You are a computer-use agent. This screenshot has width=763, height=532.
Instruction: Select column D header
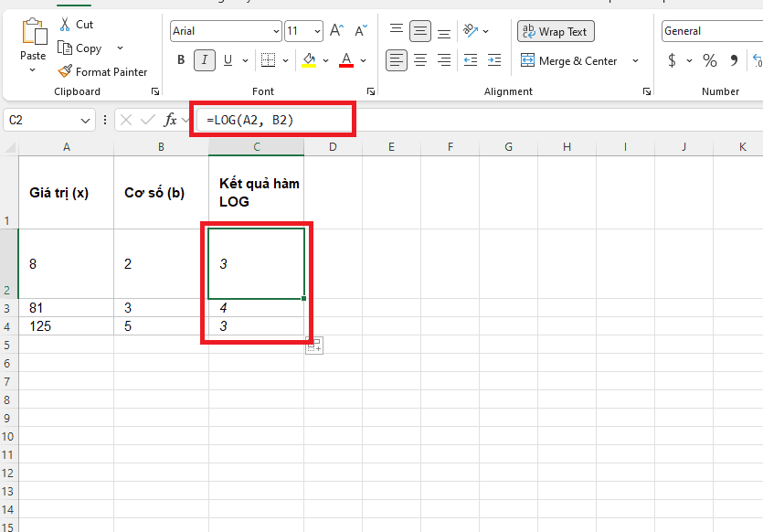[333, 147]
